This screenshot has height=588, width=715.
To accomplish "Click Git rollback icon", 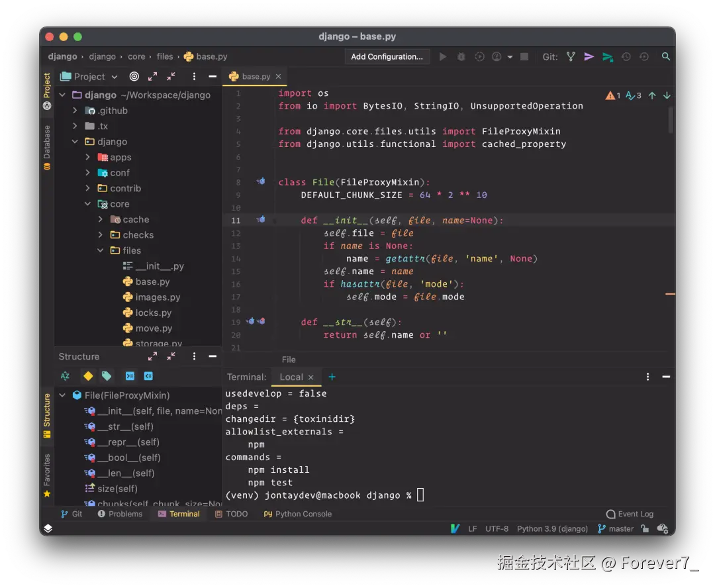I will point(644,56).
